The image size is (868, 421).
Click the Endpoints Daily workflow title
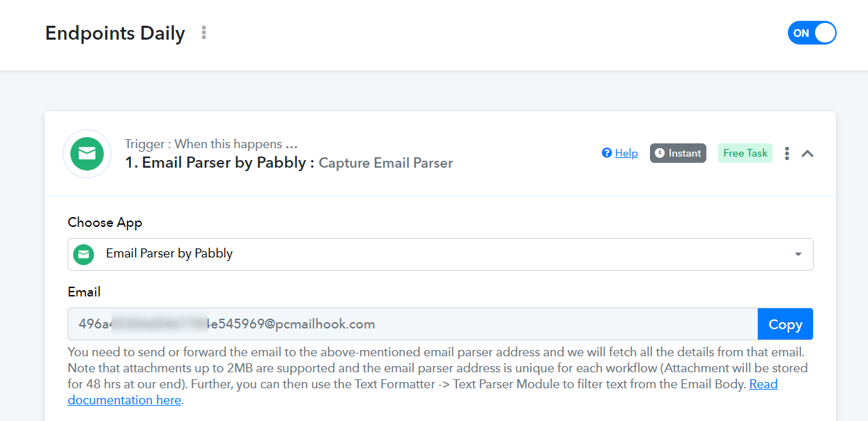(x=115, y=33)
